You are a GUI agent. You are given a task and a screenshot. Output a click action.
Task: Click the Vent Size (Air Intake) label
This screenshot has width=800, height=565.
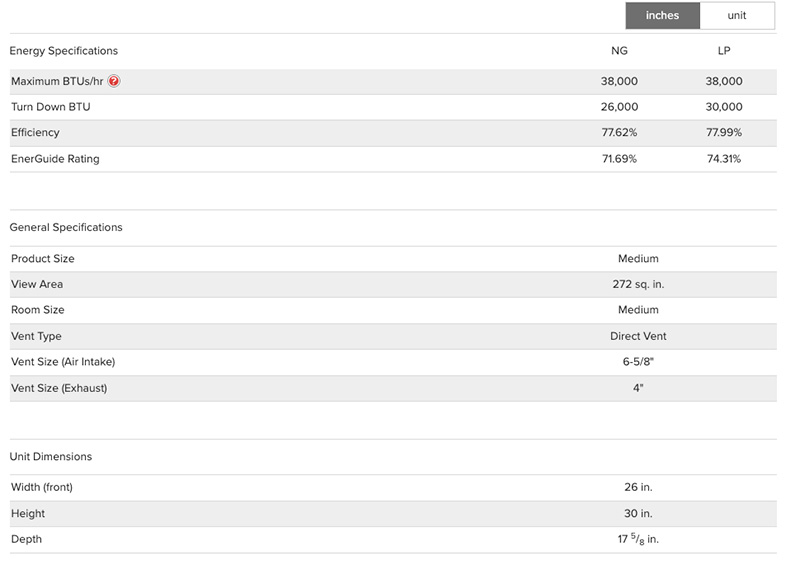70,362
